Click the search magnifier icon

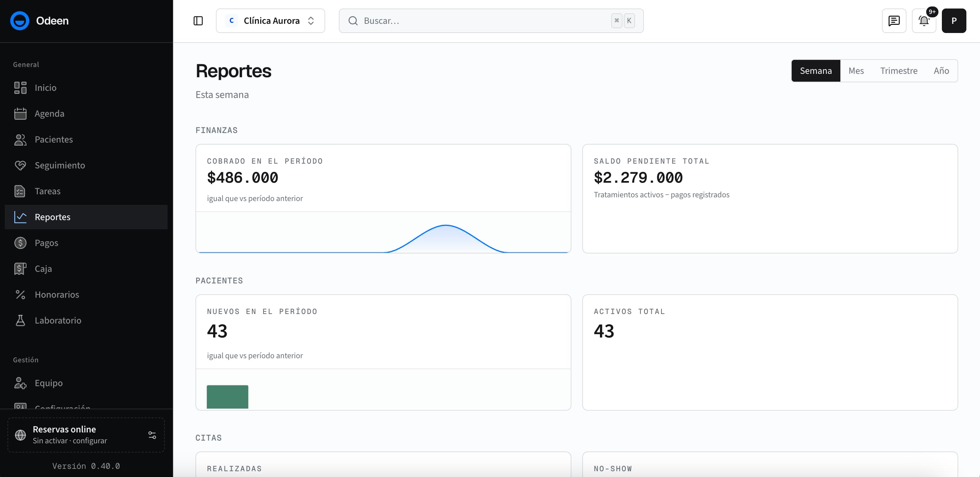click(x=353, y=20)
